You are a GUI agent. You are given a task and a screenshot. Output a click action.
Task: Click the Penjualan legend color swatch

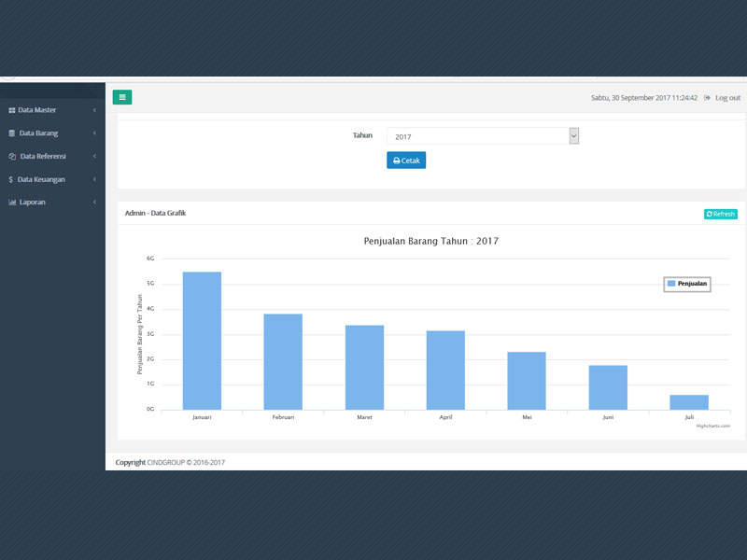(x=671, y=283)
